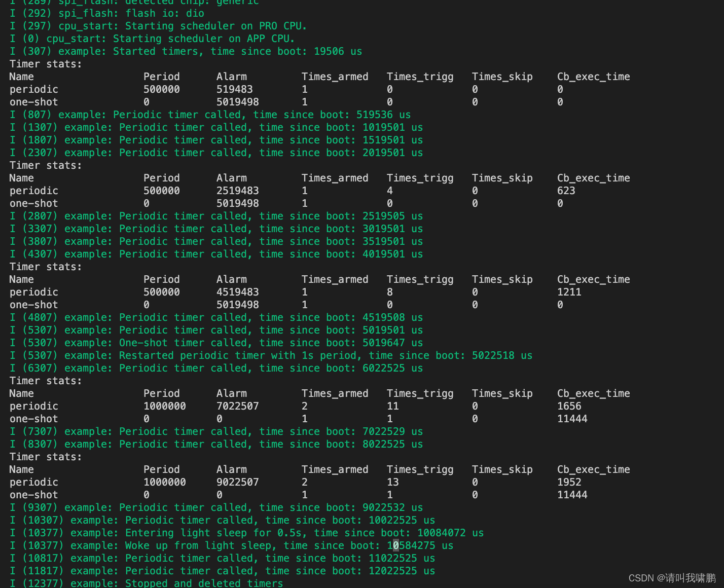Click the 'spi_flash: flash io: dio' log line
The height and width of the screenshot is (588, 724).
point(107,13)
